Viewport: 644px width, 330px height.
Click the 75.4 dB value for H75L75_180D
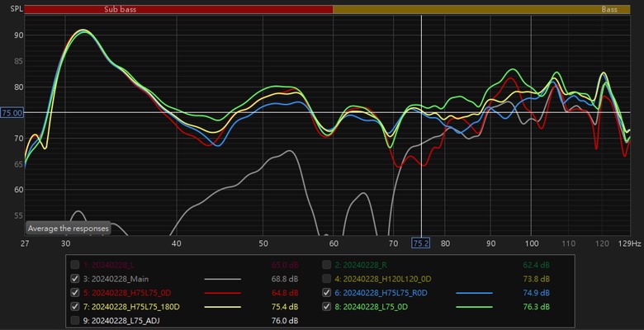click(285, 307)
